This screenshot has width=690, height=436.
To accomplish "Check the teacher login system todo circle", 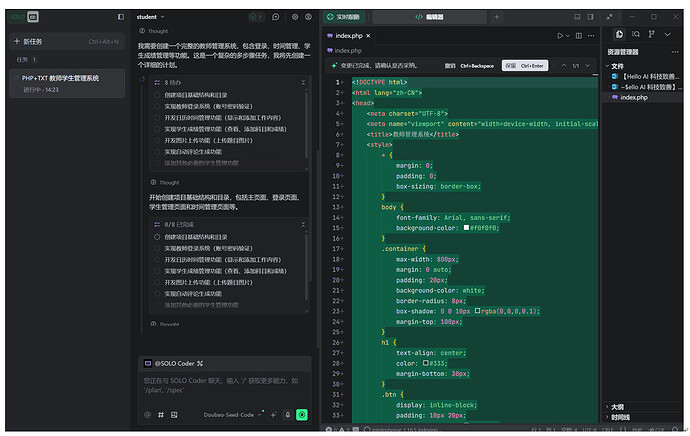I will coord(158,106).
